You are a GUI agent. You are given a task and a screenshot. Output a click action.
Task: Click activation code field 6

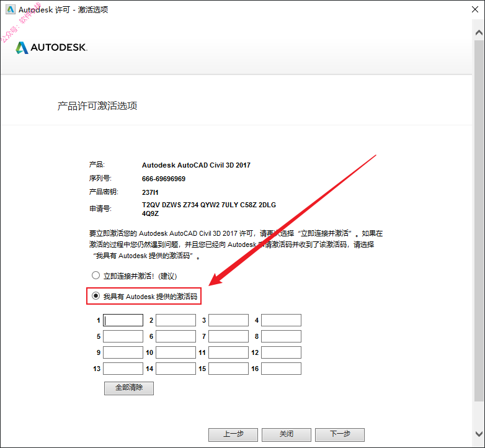pyautogui.click(x=176, y=336)
